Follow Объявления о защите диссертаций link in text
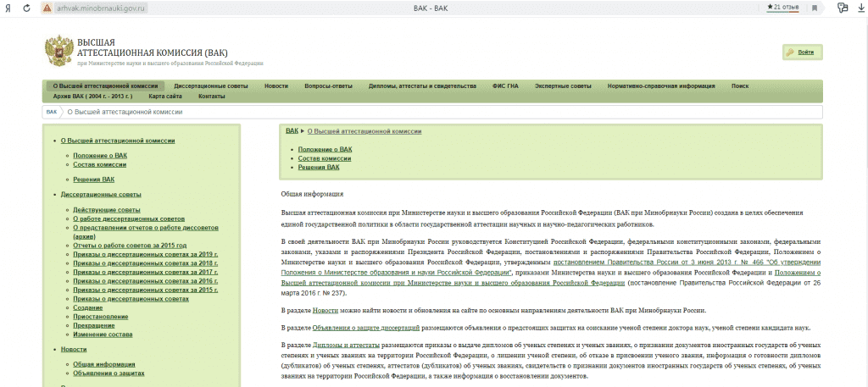The width and height of the screenshot is (868, 387). click(x=365, y=327)
